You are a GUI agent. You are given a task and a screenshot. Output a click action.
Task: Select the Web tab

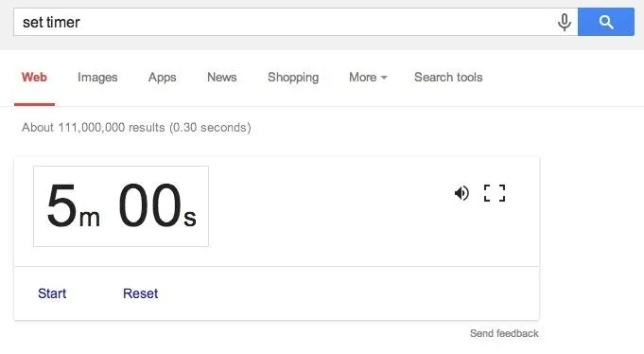tap(34, 78)
